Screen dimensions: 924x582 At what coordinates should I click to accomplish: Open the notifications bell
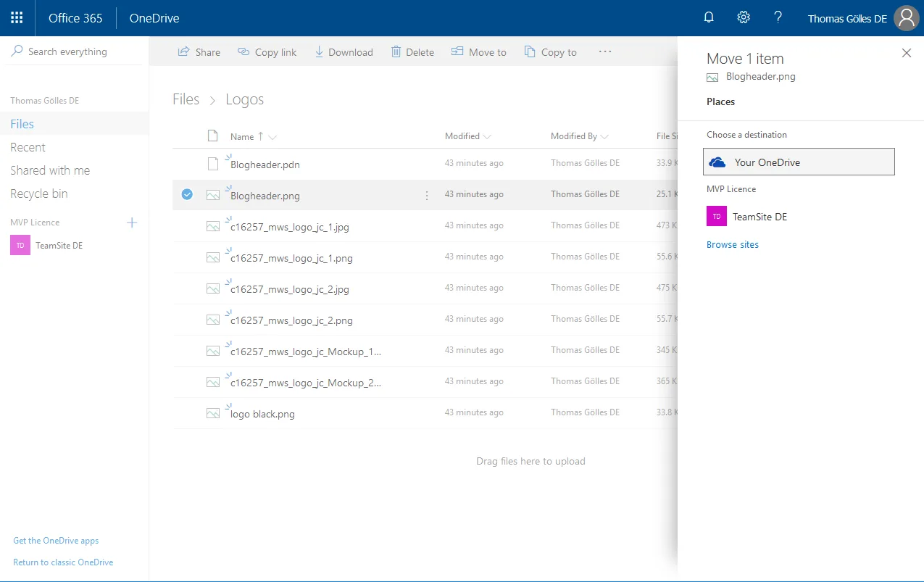(x=708, y=17)
